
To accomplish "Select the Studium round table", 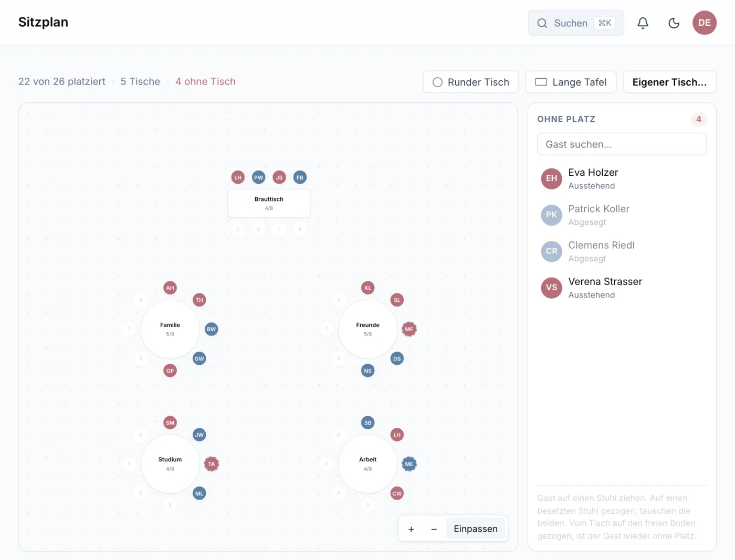I will tap(170, 464).
